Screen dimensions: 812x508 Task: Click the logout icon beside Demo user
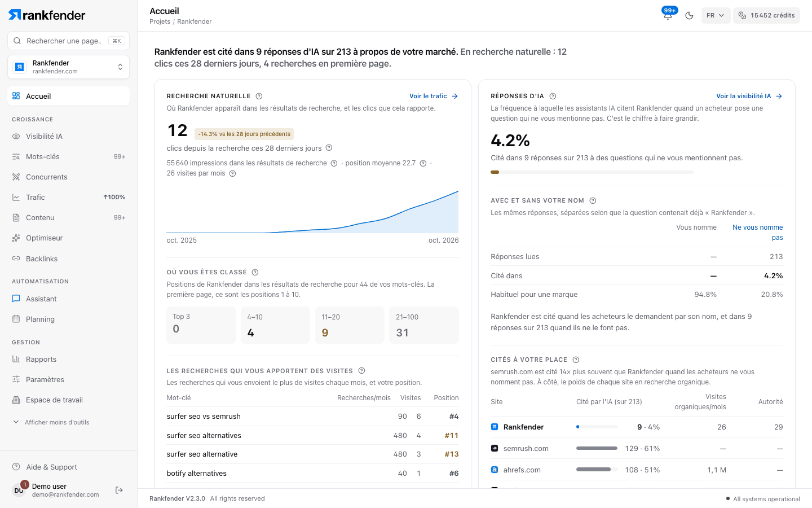(x=119, y=490)
